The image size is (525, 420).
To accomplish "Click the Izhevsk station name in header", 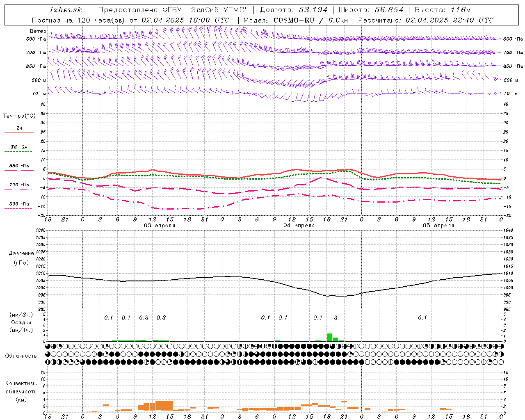I will tap(66, 10).
